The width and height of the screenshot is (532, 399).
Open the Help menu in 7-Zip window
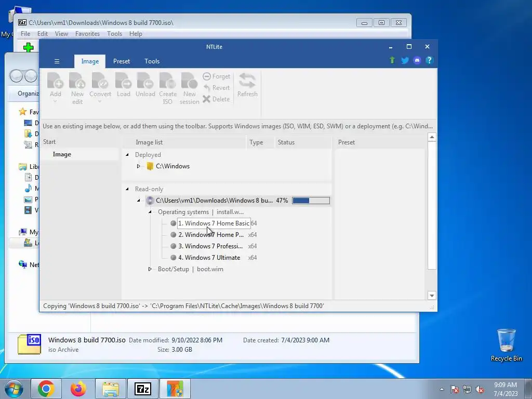(136, 34)
